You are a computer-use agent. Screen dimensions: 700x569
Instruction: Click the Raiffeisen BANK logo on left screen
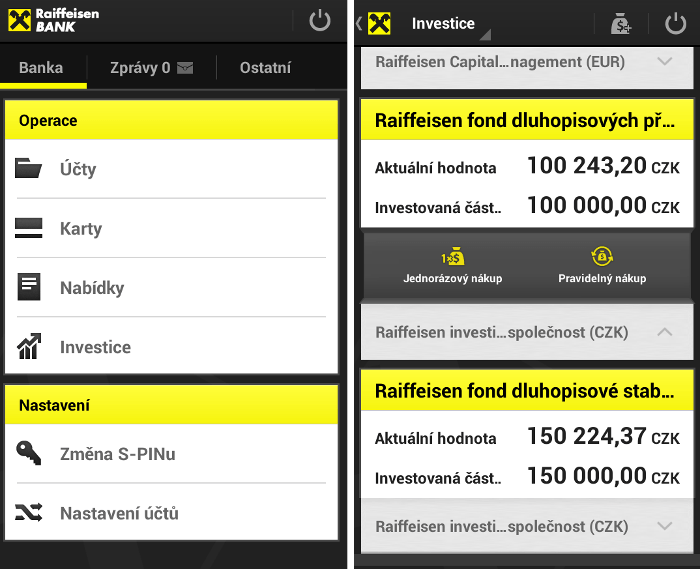(x=54, y=20)
